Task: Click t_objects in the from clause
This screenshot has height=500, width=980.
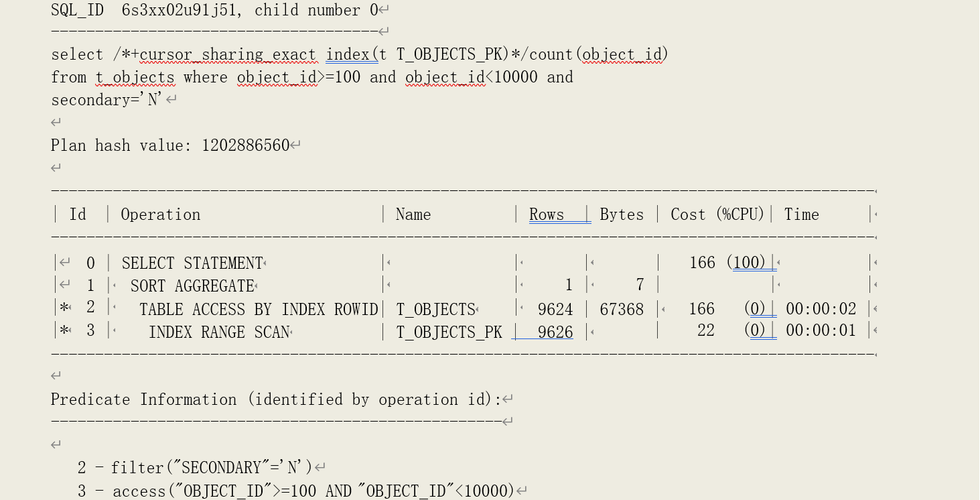Action: coord(135,77)
